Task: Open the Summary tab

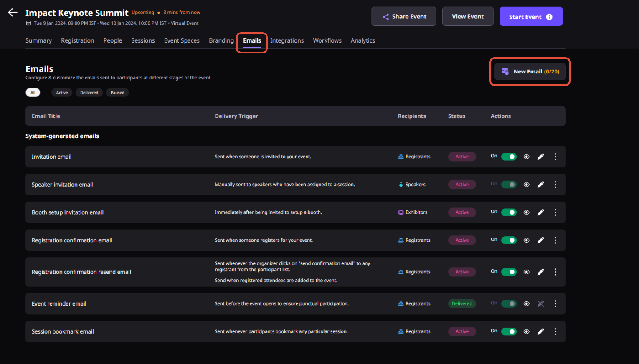Action: (x=38, y=40)
